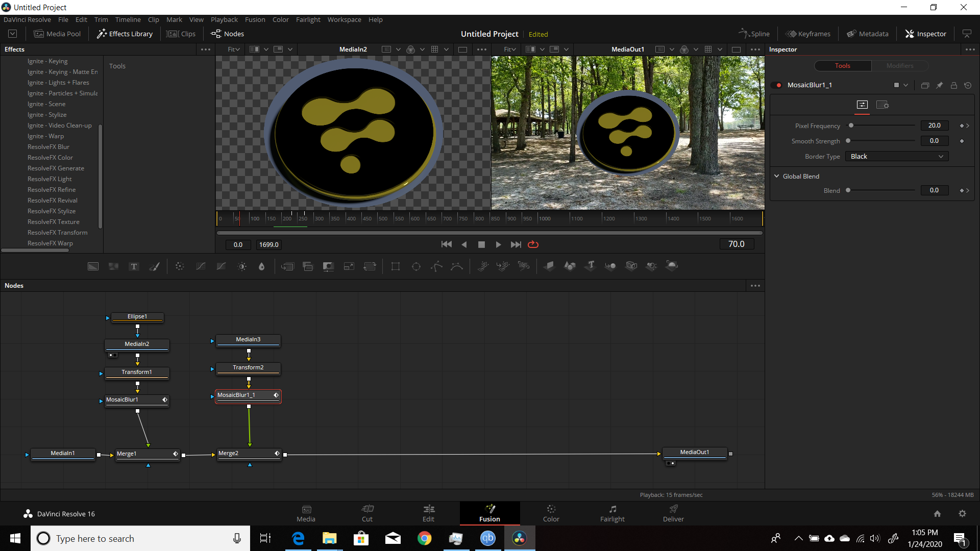Select the Merge2 node
This screenshot has width=980, height=551.
[249, 454]
